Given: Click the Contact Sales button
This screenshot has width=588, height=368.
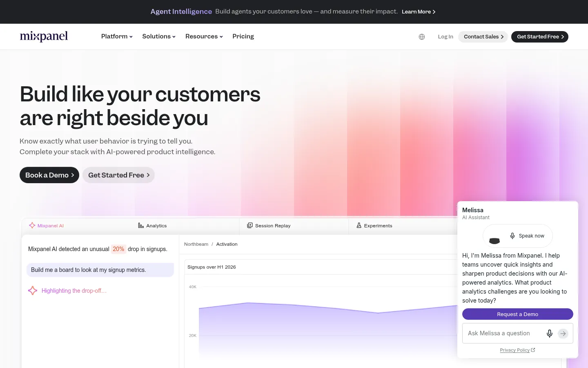Looking at the screenshot, I should pyautogui.click(x=483, y=37).
